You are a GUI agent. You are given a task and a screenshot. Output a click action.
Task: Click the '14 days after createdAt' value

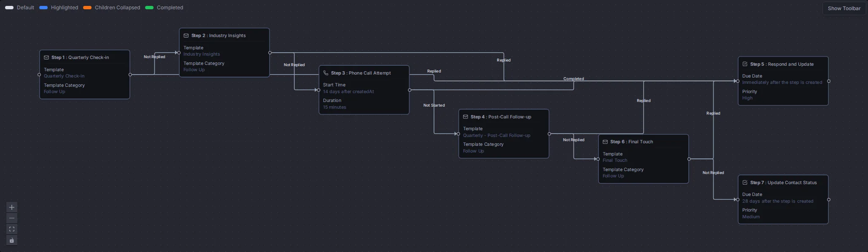point(348,92)
